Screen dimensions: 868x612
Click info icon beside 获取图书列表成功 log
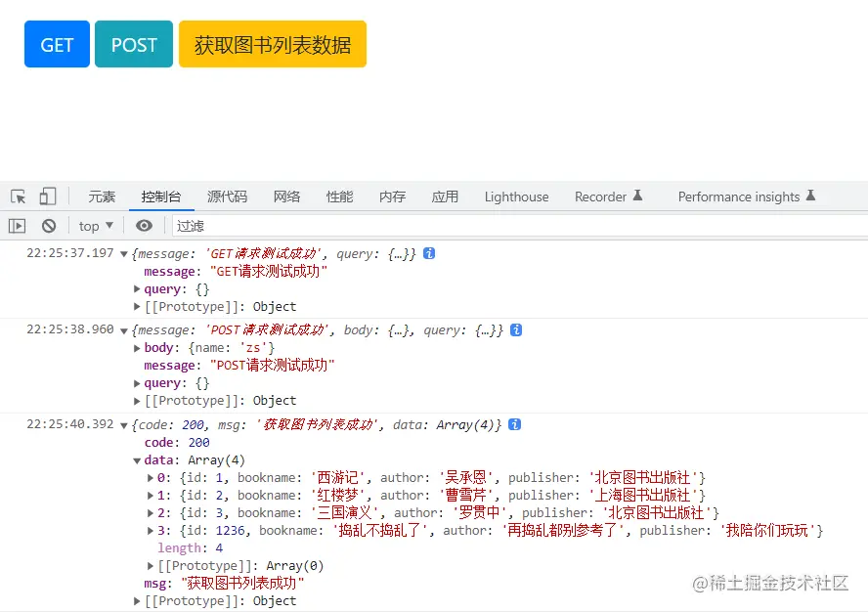[x=515, y=424]
